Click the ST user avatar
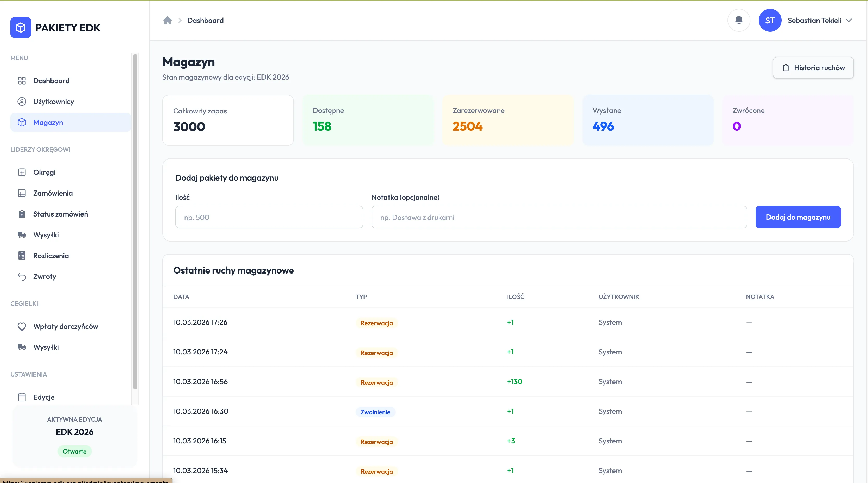The image size is (868, 483). 770,21
